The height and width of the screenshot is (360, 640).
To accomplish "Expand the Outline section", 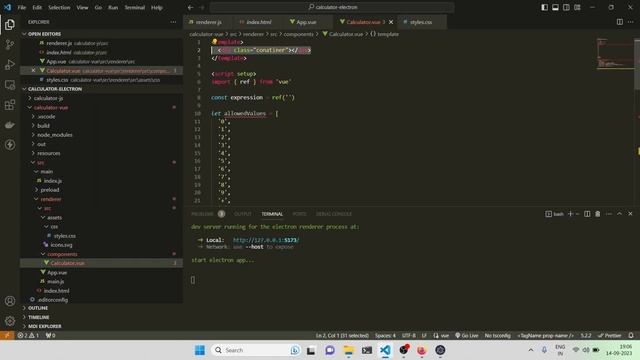I will (38, 308).
